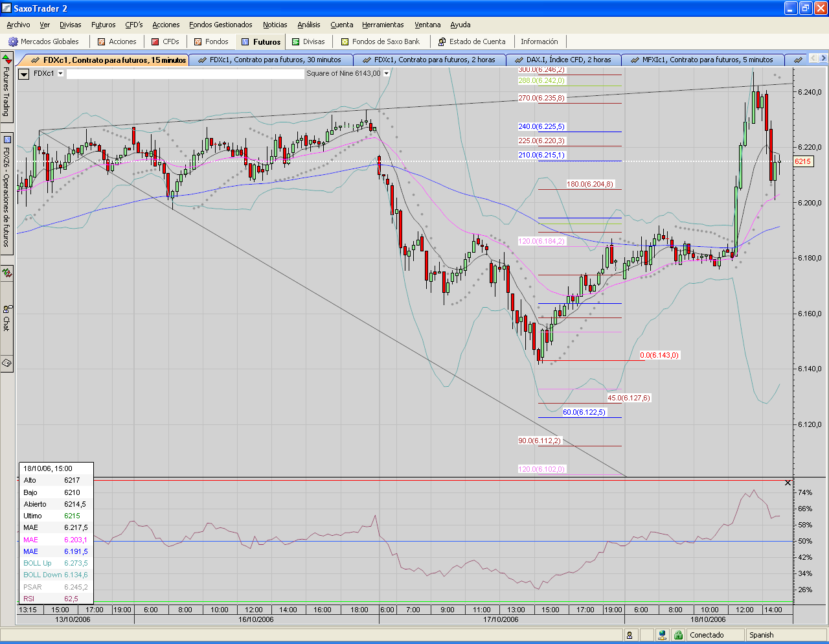Click the Fondos de Saxo Bank button
Image resolution: width=829 pixels, height=644 pixels.
tap(381, 41)
